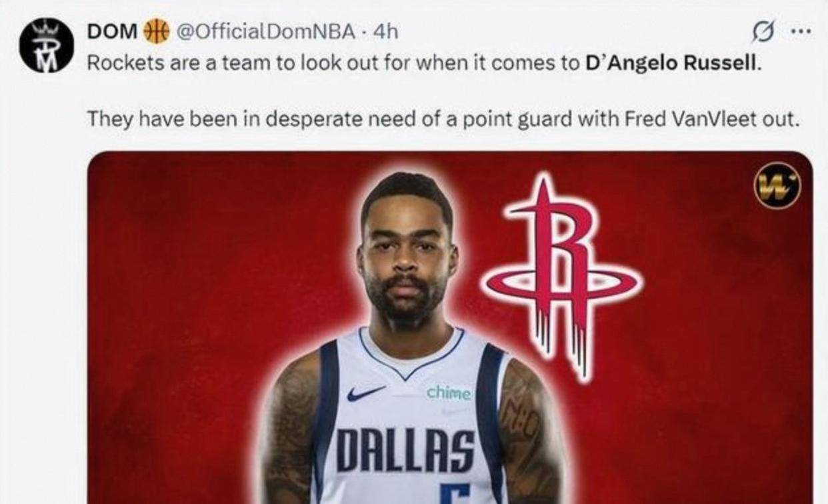Click the basketball emoji beside DOM
The width and height of the screenshot is (828, 504).
click(x=157, y=31)
